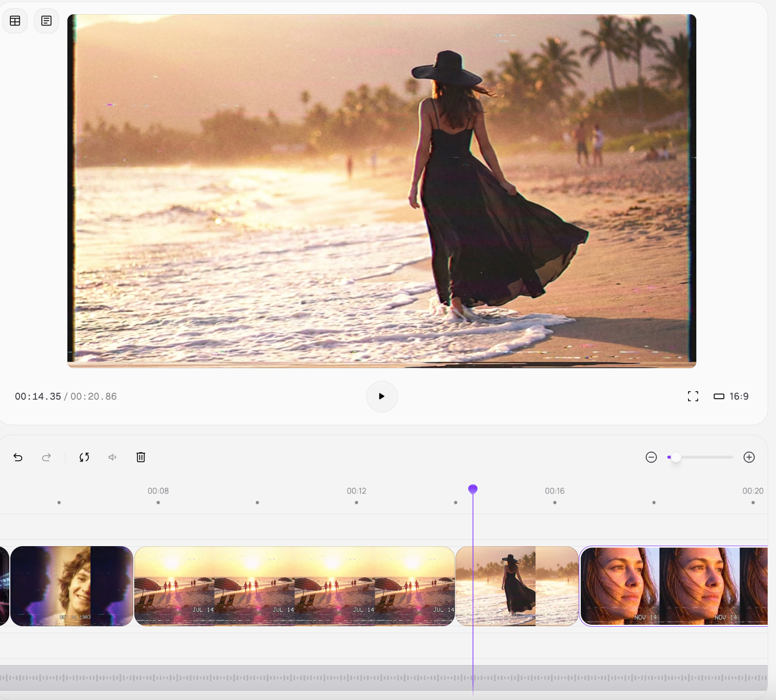Screen dimensions: 776x700
Task: Select the woman in black dress clip
Action: click(517, 586)
